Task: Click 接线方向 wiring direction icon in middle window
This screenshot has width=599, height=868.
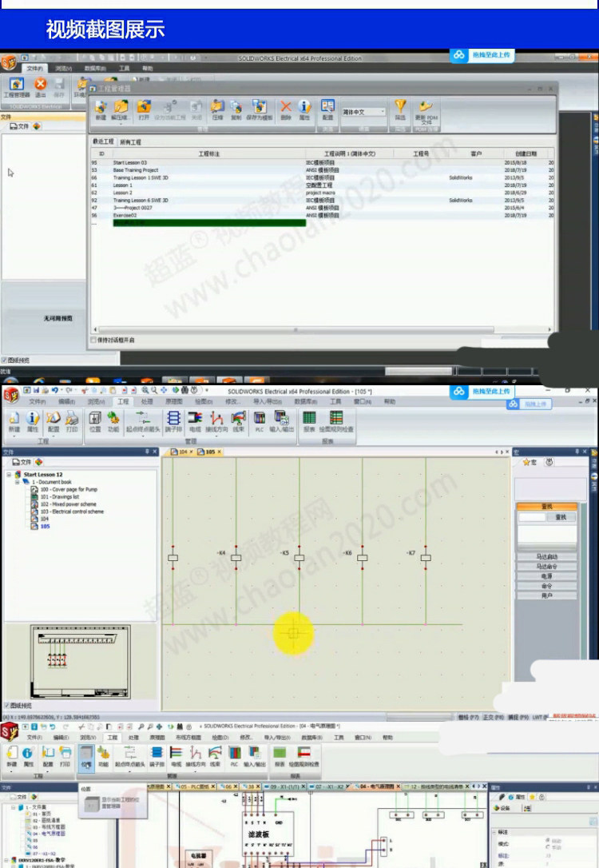Action: point(216,422)
